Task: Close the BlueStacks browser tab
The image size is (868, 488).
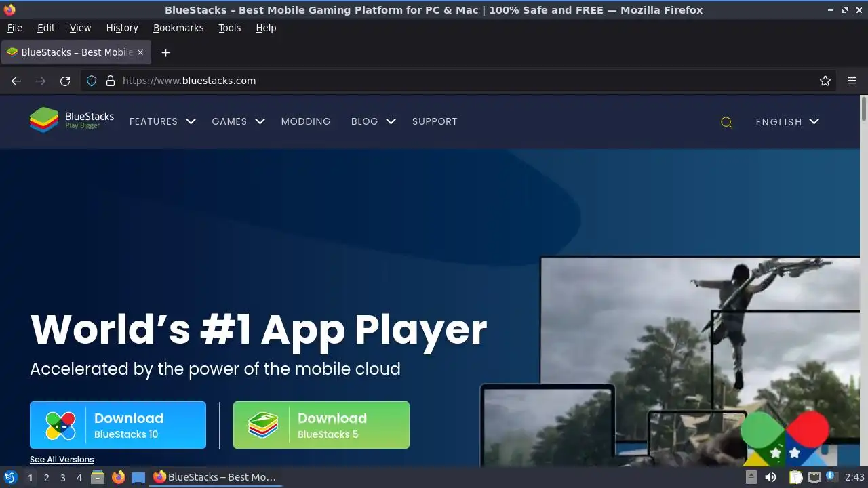Action: (140, 52)
